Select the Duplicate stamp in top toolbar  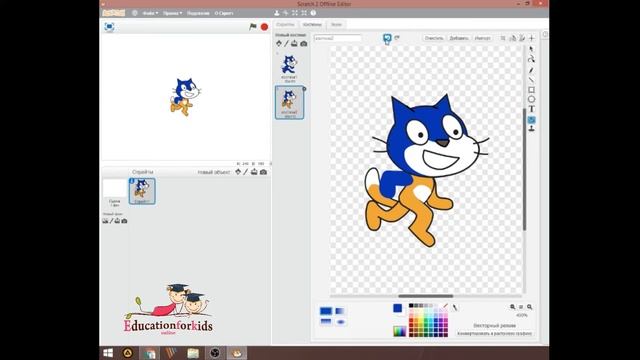[x=277, y=13]
